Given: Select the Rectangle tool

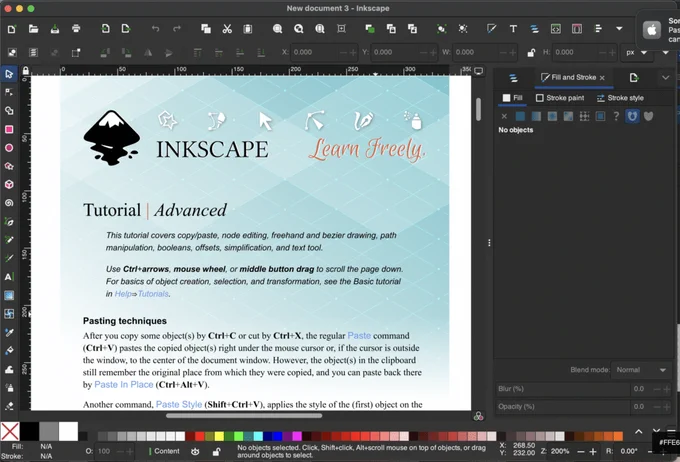Looking at the screenshot, I should click(9, 129).
